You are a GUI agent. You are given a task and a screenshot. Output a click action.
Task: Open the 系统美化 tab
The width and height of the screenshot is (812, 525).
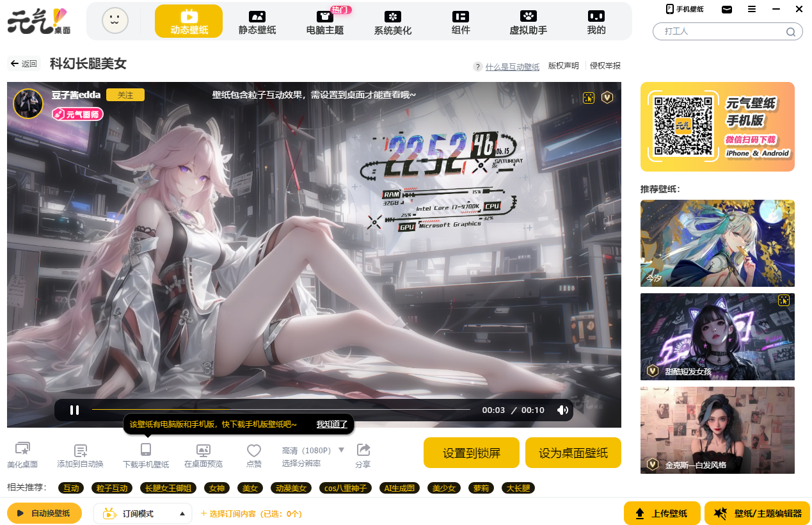click(393, 21)
